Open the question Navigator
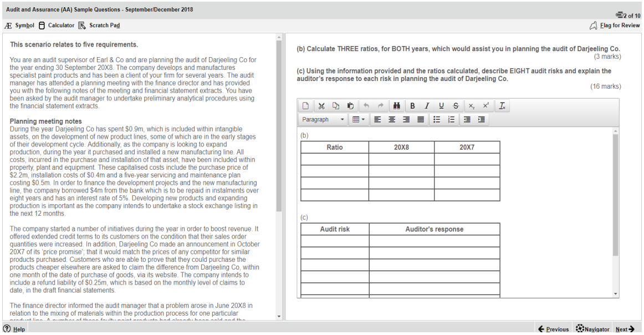Viewport: 644px width, 335px height. pos(592,329)
